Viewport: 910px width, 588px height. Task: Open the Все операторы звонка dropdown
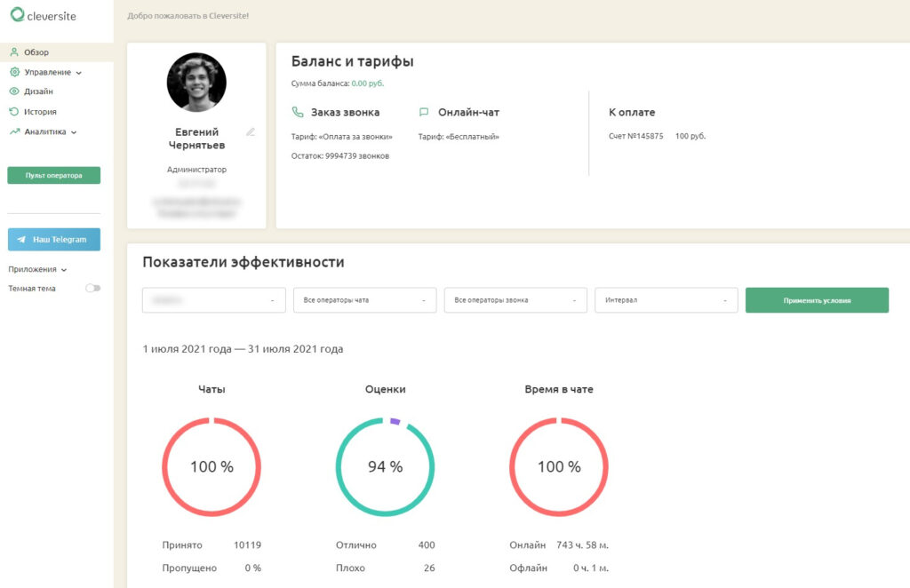515,300
